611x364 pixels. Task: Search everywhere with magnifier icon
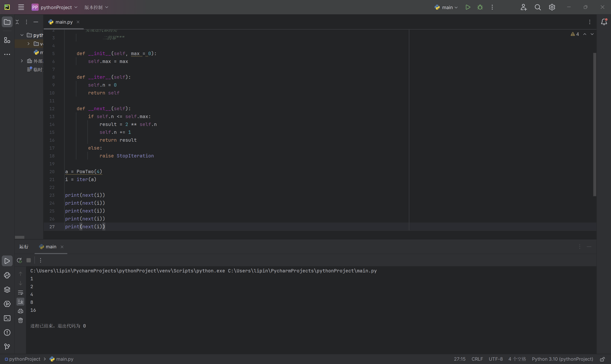(538, 7)
